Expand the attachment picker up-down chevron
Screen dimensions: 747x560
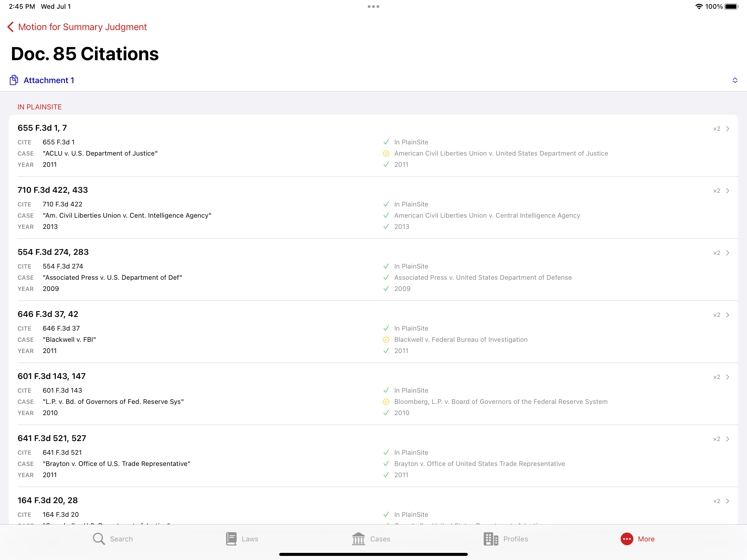(x=735, y=80)
